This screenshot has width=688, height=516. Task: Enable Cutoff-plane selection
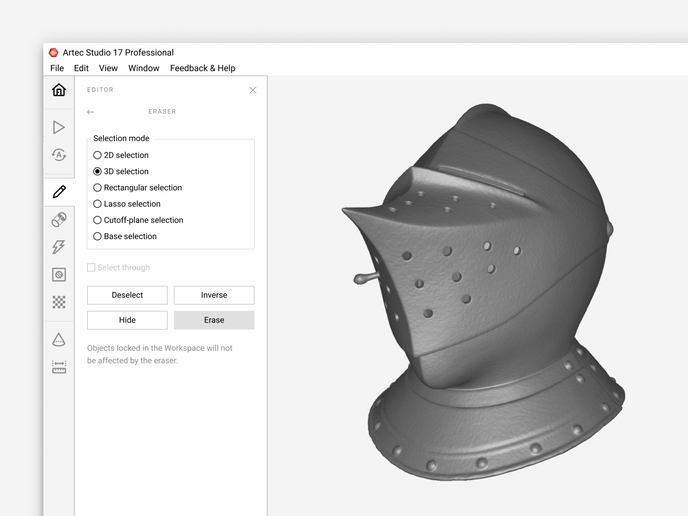(x=97, y=220)
